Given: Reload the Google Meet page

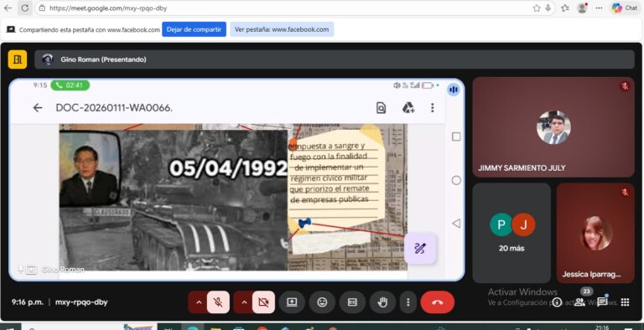Looking at the screenshot, I should (25, 8).
